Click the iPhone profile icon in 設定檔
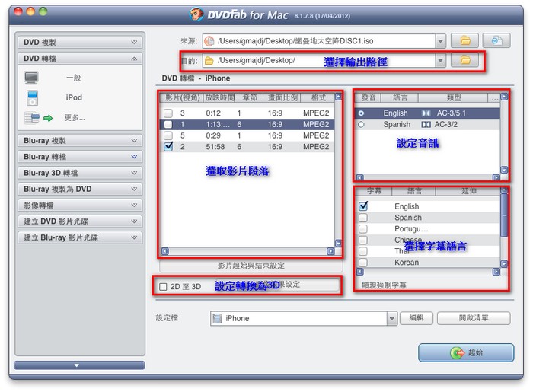This screenshot has height=392, width=533. point(219,318)
